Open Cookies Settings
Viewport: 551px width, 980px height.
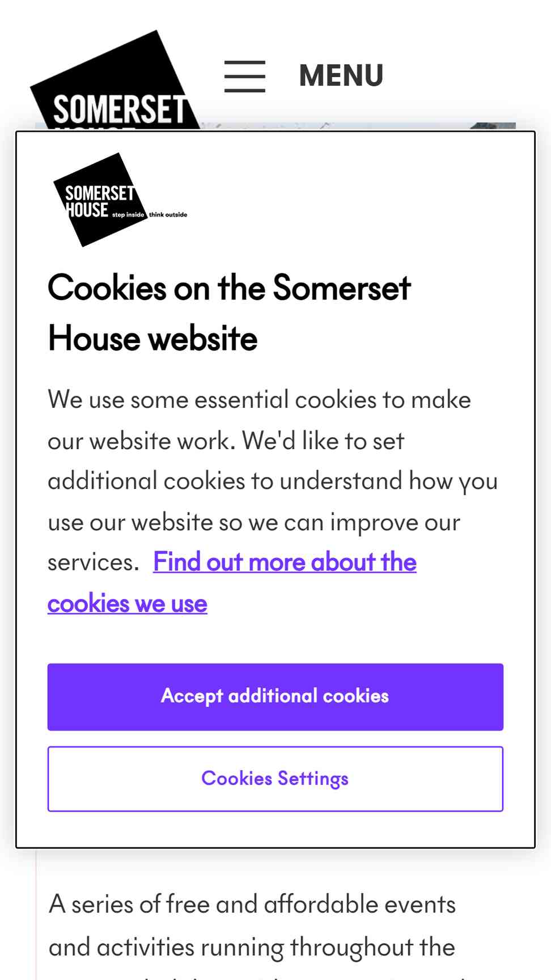275,779
